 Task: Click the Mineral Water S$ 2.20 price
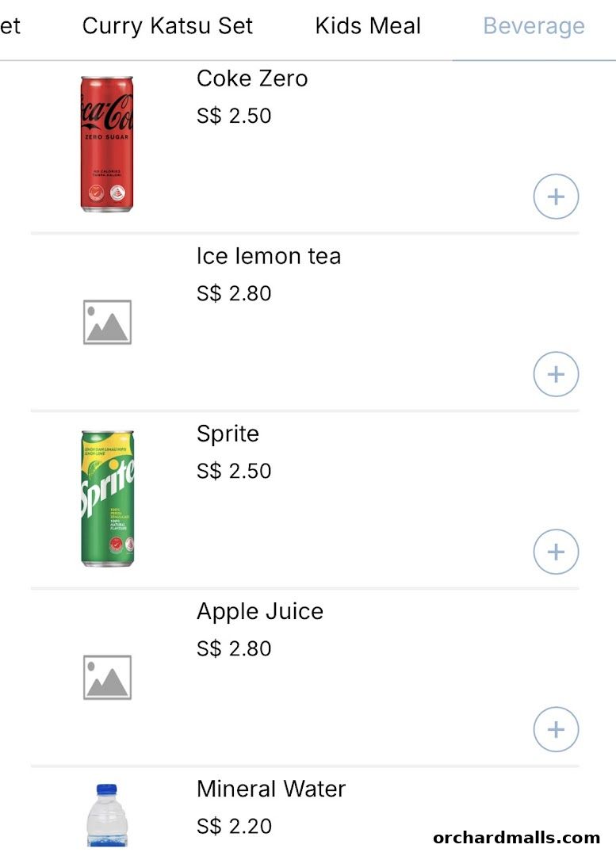pos(234,826)
